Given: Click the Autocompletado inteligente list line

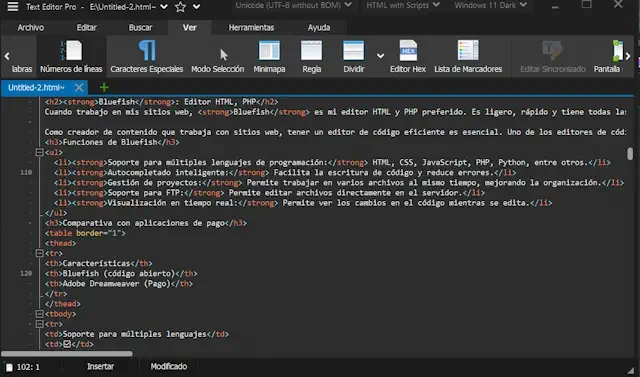Looking at the screenshot, I should (285, 173).
